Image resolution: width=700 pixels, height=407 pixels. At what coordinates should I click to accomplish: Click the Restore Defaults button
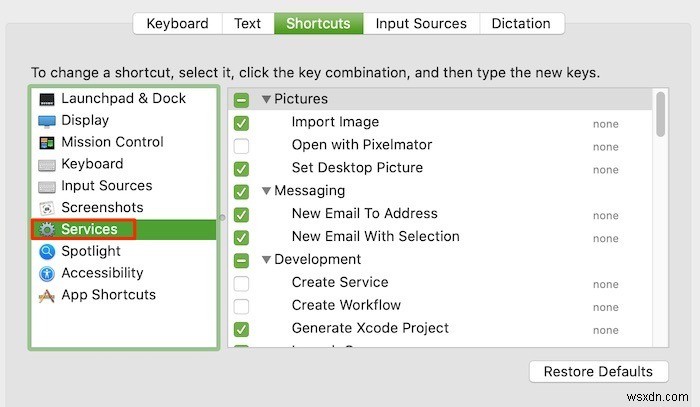coord(598,372)
